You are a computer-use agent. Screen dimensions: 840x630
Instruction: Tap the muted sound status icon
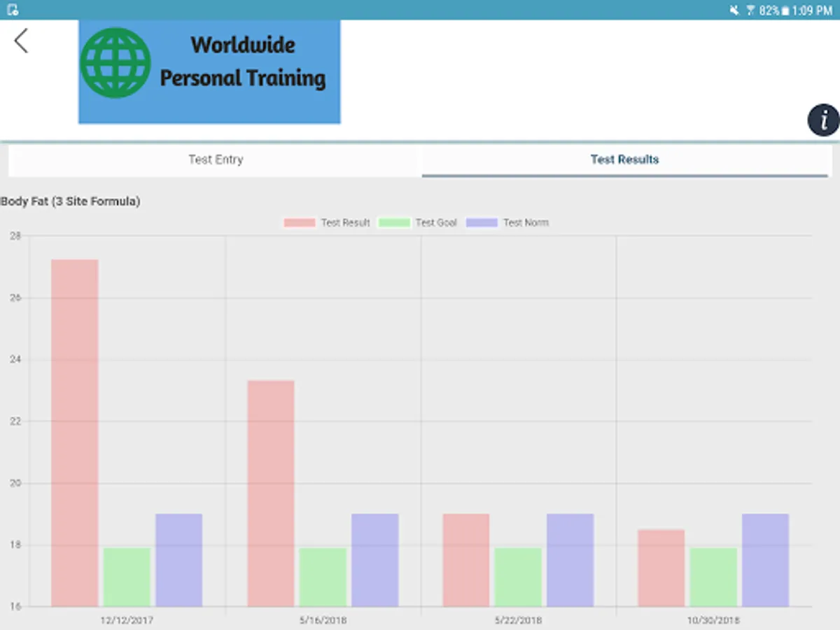point(734,10)
